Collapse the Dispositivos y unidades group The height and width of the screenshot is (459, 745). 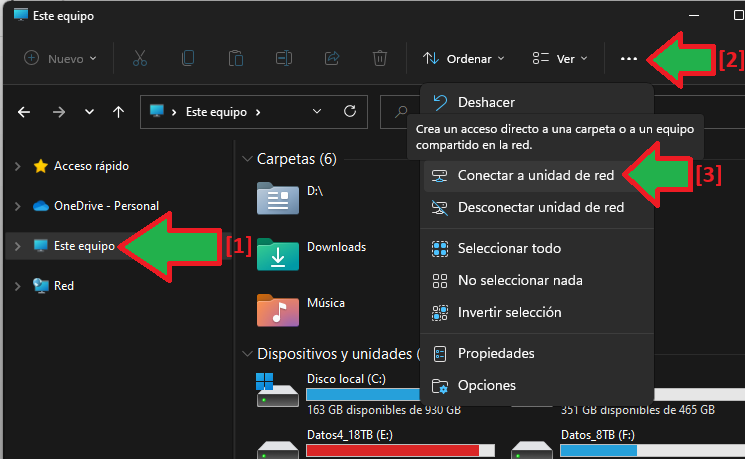[x=247, y=354]
